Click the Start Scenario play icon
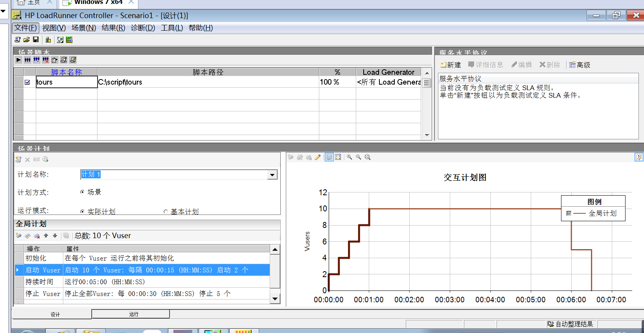The image size is (644, 333). (x=18, y=60)
